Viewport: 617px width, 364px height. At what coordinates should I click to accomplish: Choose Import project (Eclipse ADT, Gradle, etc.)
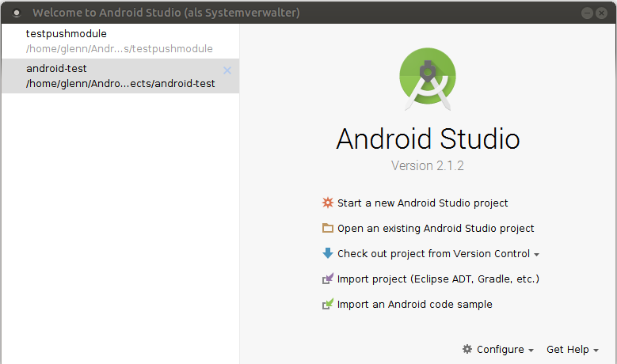(x=438, y=279)
